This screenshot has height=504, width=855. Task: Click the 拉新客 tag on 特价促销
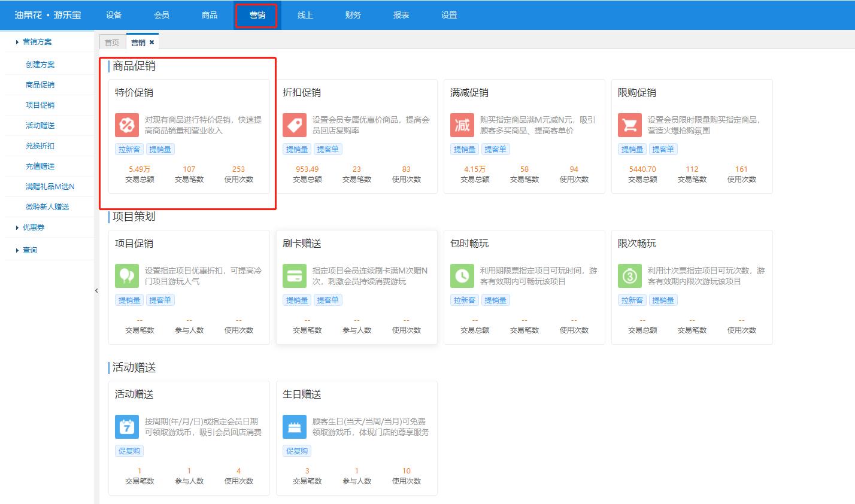tap(129, 150)
